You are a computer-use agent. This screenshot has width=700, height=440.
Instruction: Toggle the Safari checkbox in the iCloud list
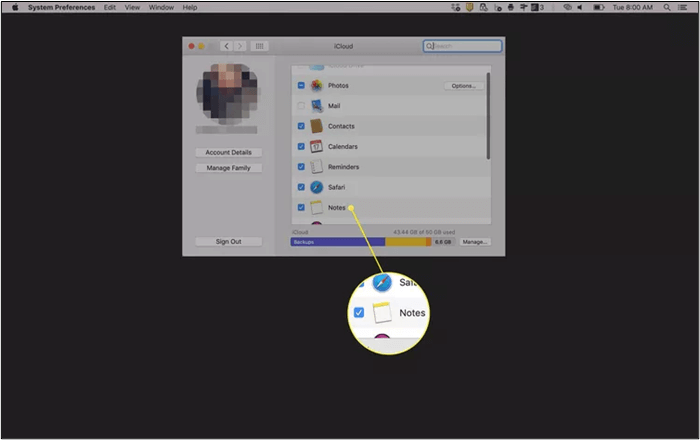[301, 187]
